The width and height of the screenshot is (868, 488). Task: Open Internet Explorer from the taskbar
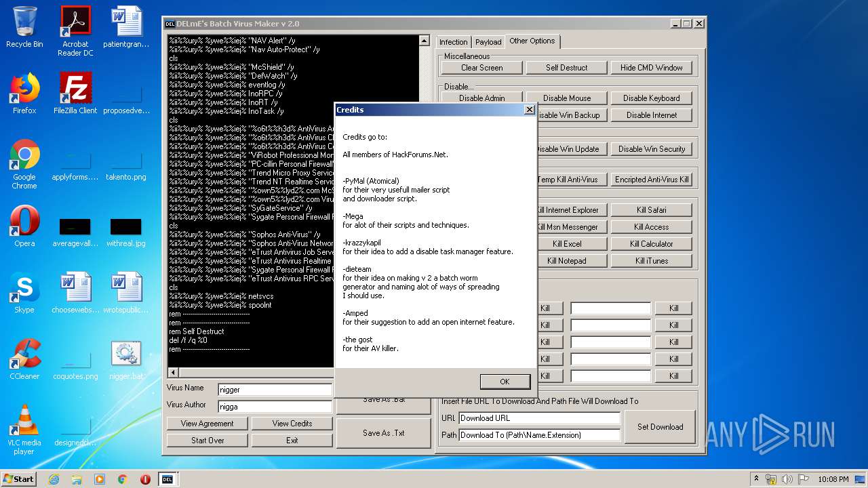tap(54, 479)
